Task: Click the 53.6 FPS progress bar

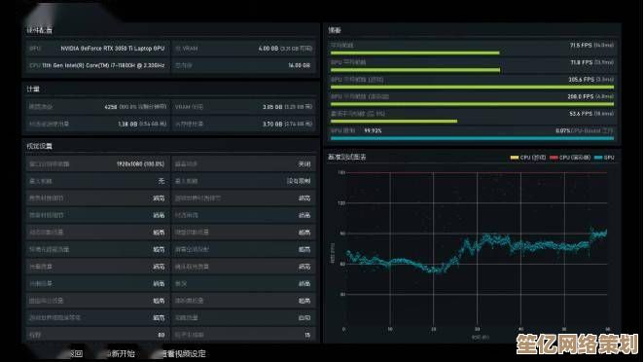Action: (394, 122)
